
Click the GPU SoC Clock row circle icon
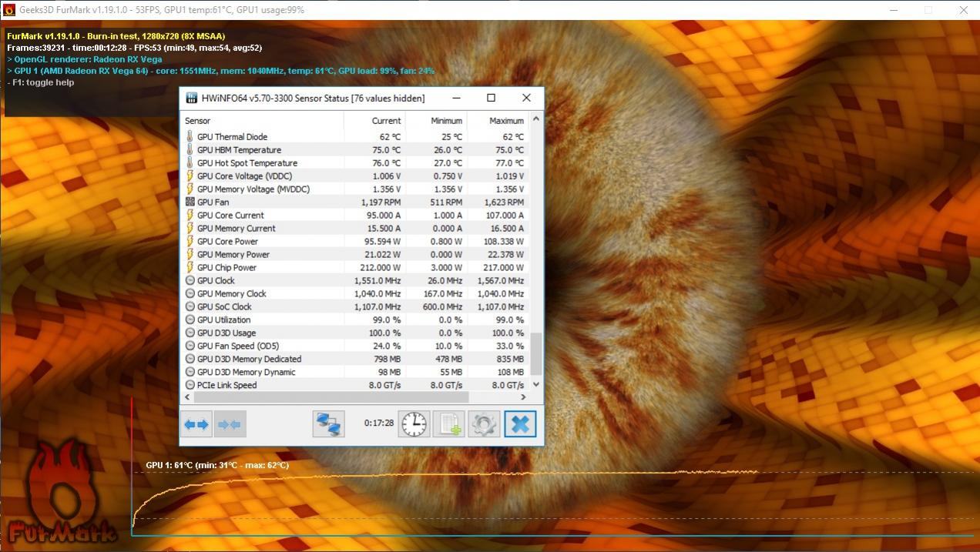pyautogui.click(x=190, y=306)
